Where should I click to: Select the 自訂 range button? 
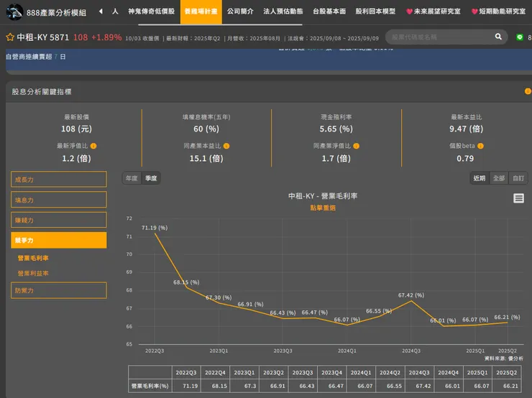tap(518, 178)
